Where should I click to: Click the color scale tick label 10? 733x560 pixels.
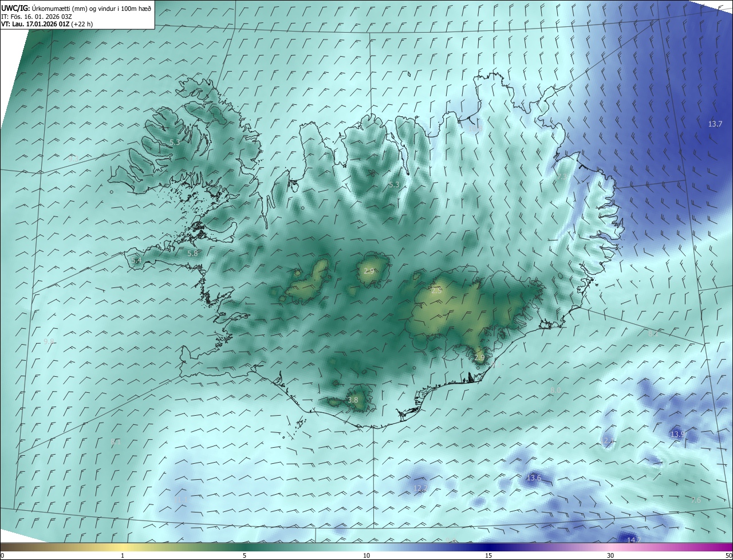(x=366, y=555)
